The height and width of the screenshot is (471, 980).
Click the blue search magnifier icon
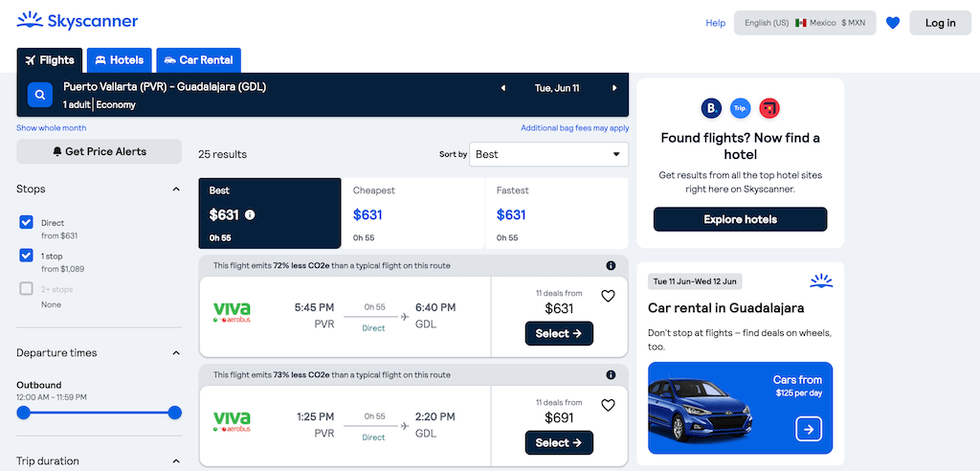click(40, 95)
